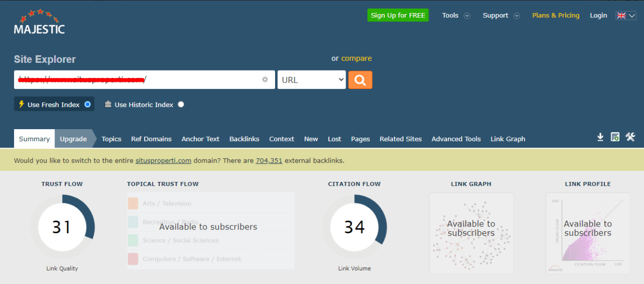Open search options gear in URL field
644x284 pixels.
(265, 80)
